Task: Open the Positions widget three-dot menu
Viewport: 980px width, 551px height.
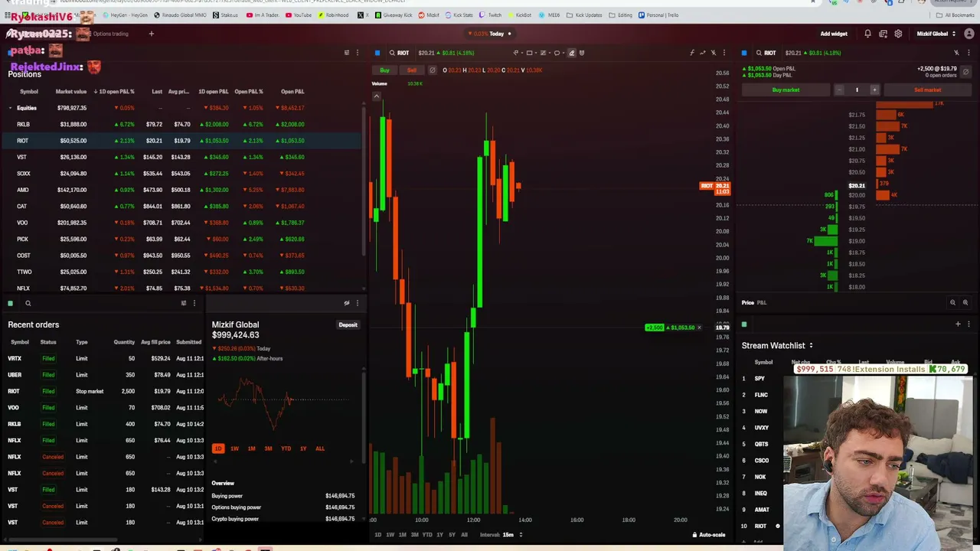Action: tap(357, 53)
